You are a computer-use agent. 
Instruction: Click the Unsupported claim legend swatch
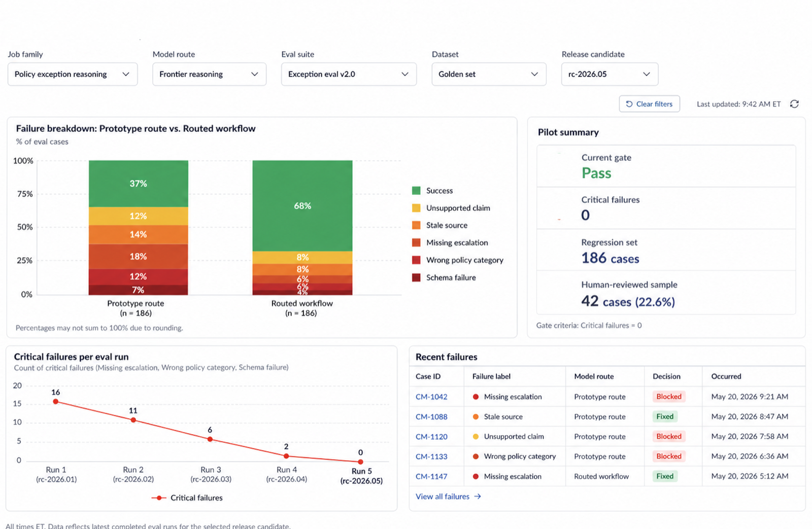coord(416,208)
